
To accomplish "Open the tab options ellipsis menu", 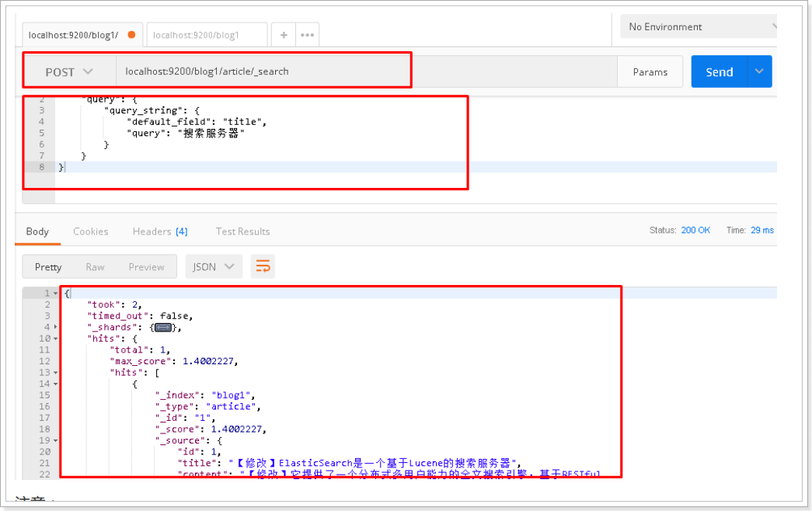I will [x=307, y=35].
